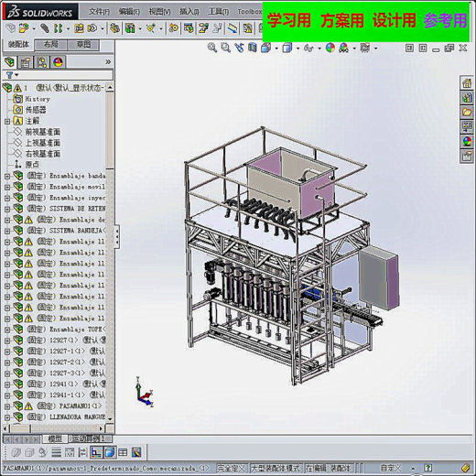This screenshot has width=476, height=476.
Task: Open the Design Library chart icon
Action: click(467, 97)
